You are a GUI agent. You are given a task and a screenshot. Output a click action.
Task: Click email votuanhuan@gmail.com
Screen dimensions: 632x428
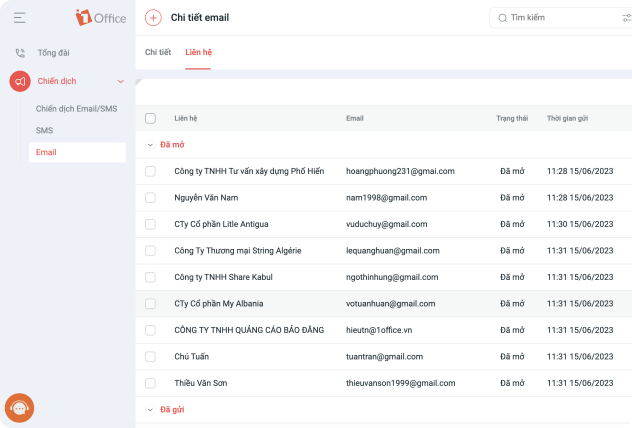pos(391,303)
